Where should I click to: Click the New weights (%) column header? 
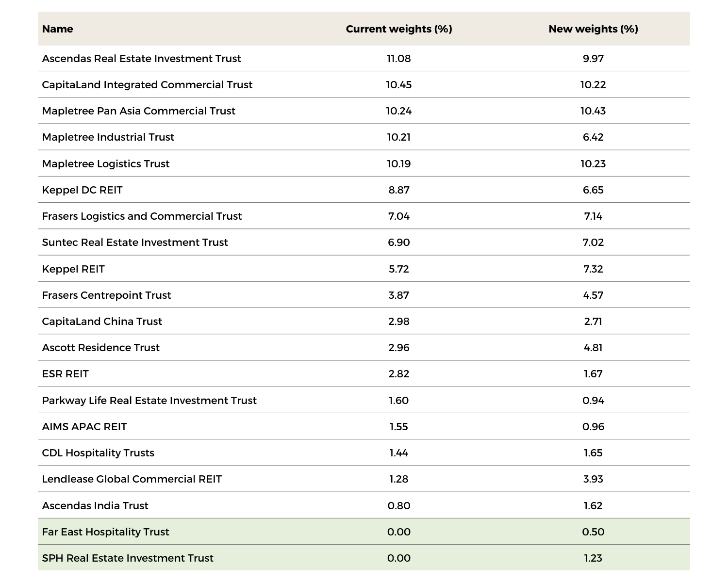(593, 29)
